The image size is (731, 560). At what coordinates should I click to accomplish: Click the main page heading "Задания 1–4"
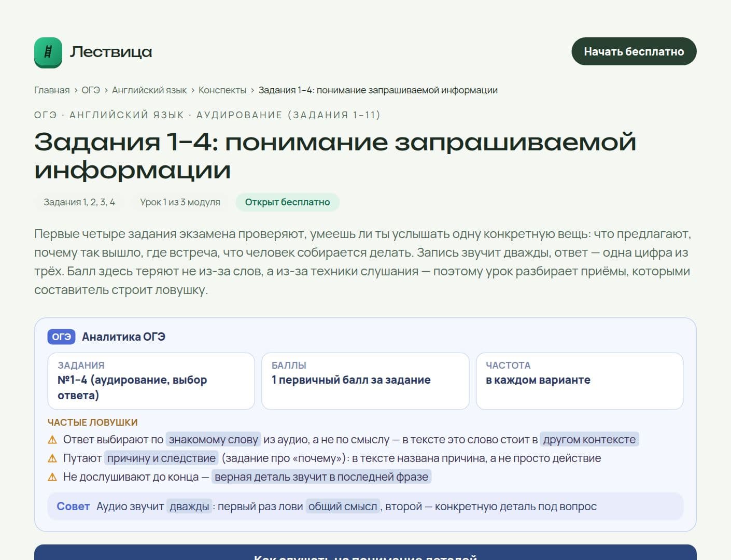pos(335,156)
